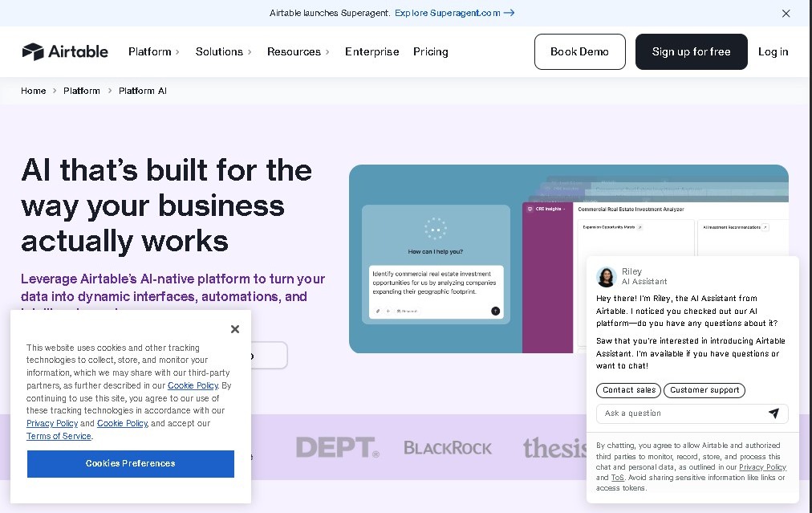Click the DEPT logo
The image size is (812, 513).
(337, 447)
